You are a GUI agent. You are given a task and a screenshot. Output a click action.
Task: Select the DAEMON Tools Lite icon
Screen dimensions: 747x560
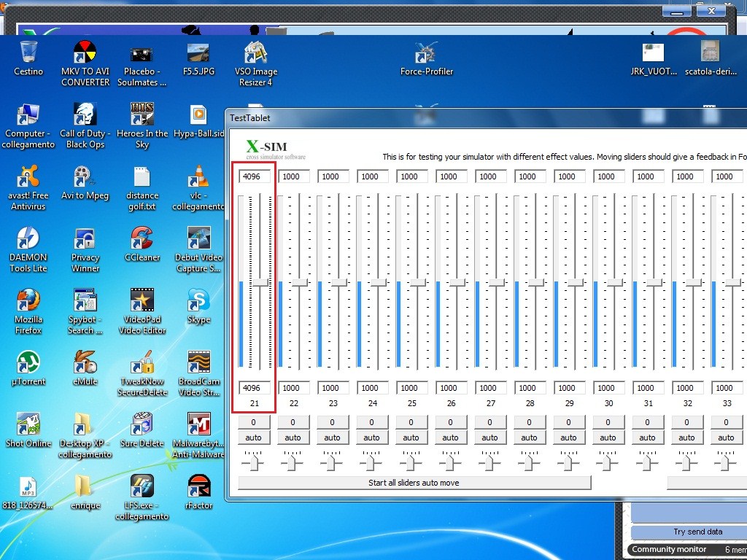coord(28,238)
